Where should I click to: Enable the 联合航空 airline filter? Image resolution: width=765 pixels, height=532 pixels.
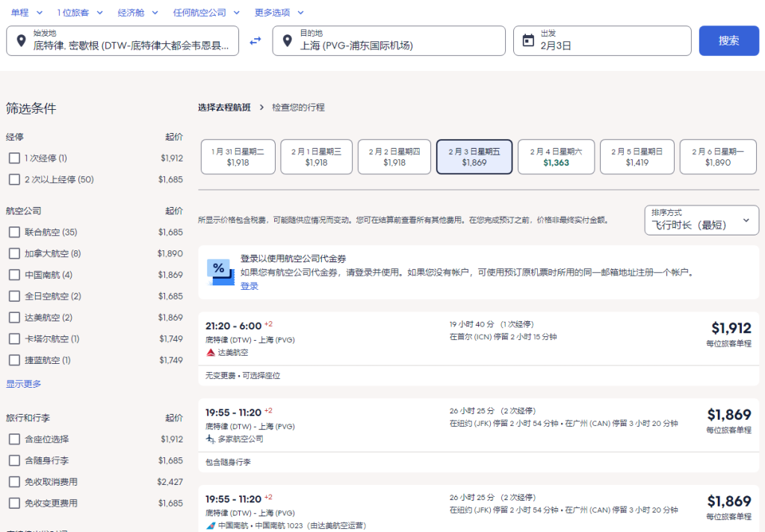[x=14, y=232]
